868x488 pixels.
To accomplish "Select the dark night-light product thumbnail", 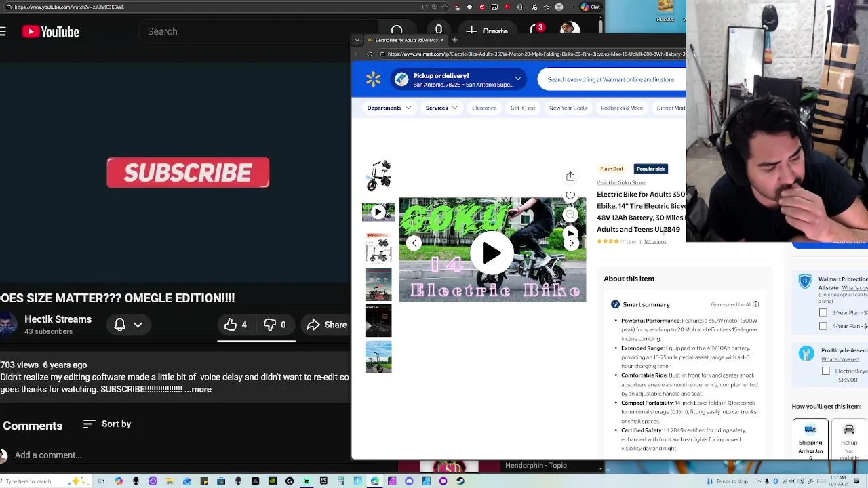I will (x=378, y=321).
